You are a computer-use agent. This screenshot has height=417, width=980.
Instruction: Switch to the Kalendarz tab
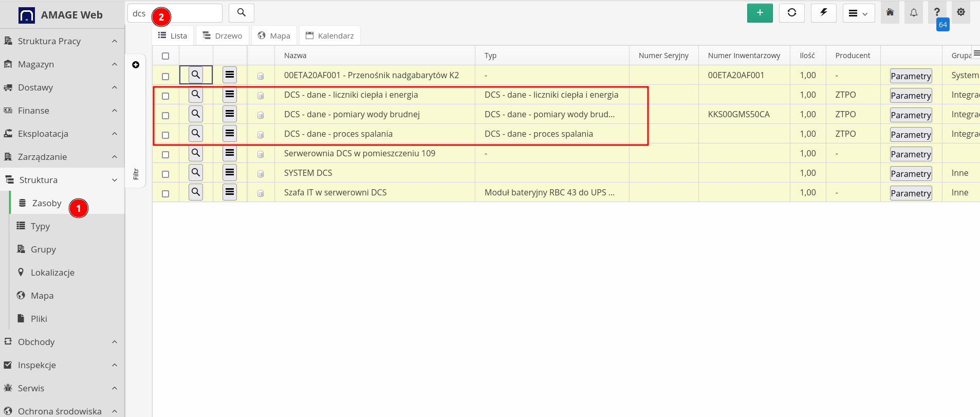point(330,35)
